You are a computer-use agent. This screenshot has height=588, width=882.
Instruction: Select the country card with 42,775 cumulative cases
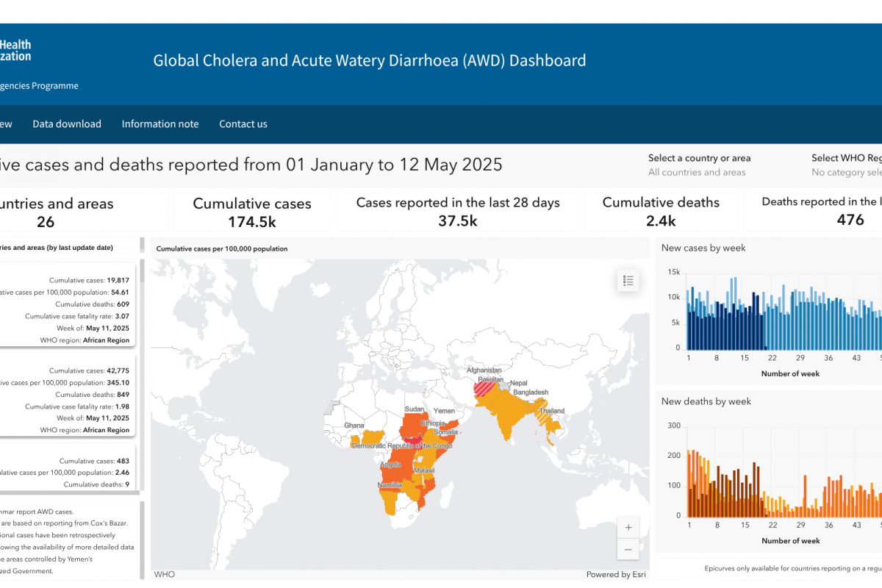point(70,394)
